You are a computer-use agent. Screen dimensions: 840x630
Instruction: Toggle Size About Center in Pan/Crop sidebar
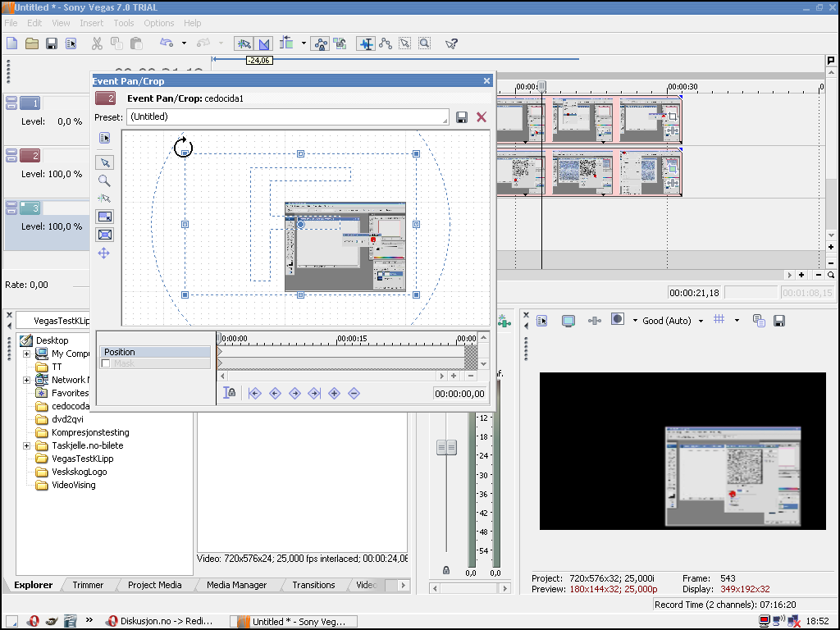(x=104, y=235)
